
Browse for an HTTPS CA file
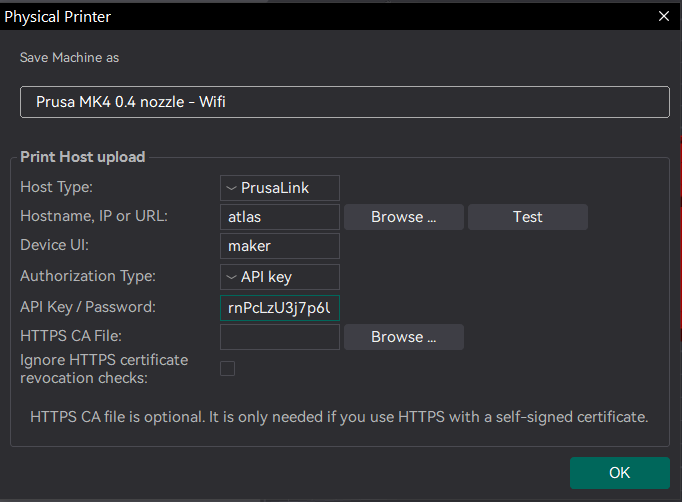tap(403, 337)
